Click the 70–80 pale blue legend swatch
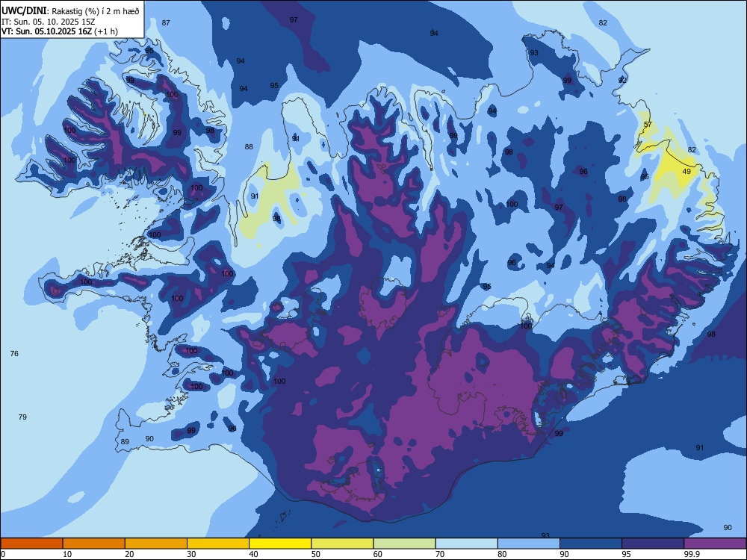 point(466,544)
